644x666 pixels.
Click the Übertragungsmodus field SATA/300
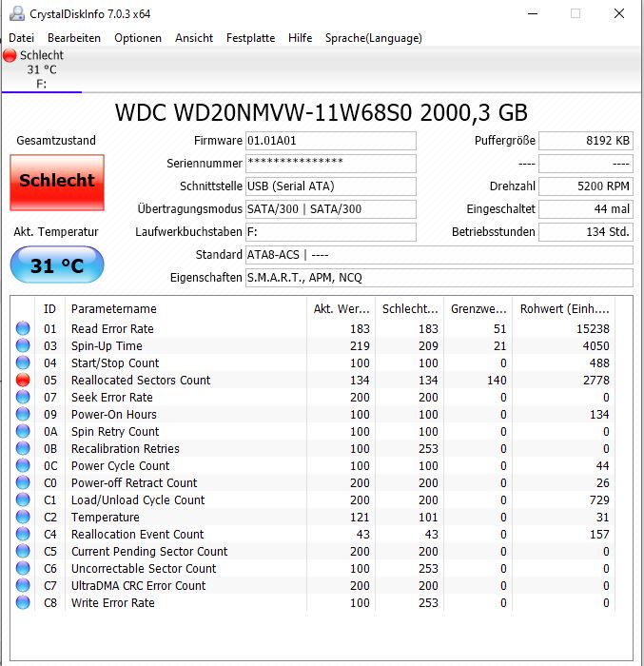point(330,209)
